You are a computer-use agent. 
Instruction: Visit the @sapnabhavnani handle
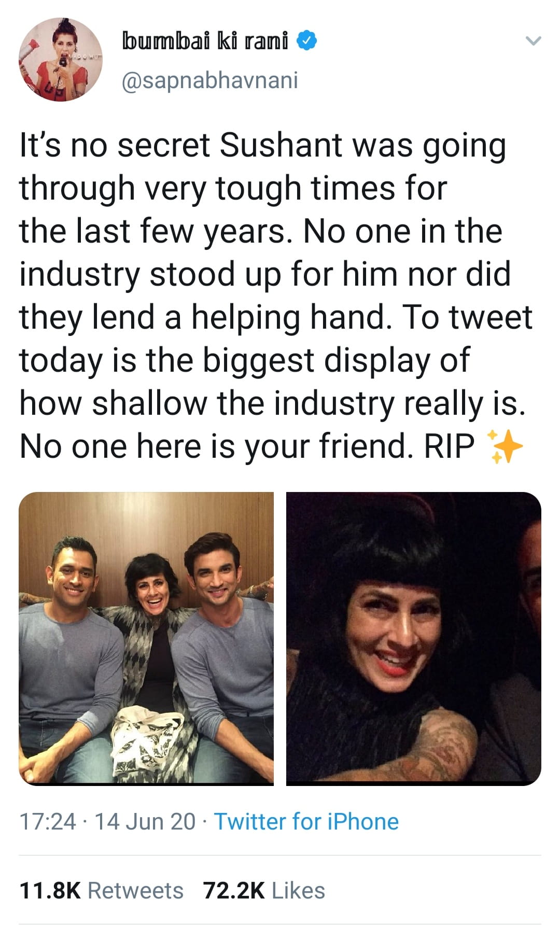tap(209, 80)
